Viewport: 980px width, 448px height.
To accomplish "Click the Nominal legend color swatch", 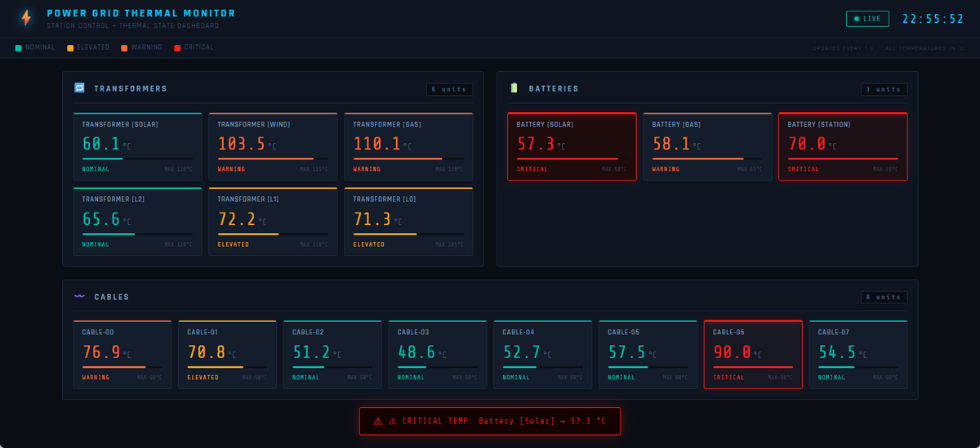I will [x=19, y=47].
